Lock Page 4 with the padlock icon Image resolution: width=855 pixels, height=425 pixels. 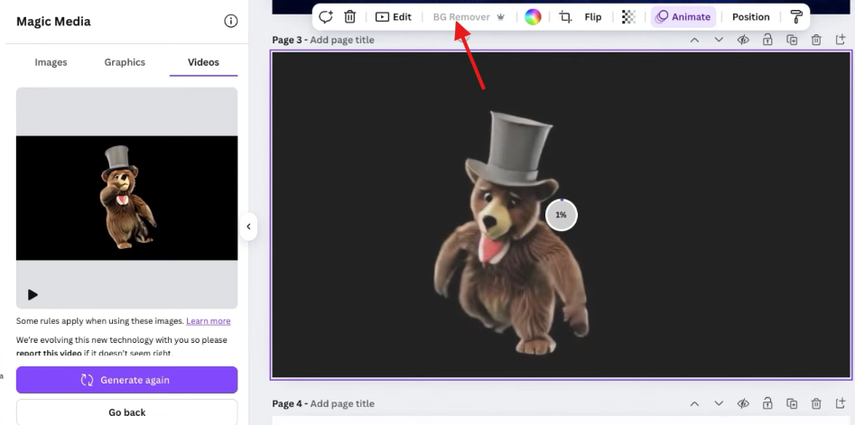tap(767, 404)
